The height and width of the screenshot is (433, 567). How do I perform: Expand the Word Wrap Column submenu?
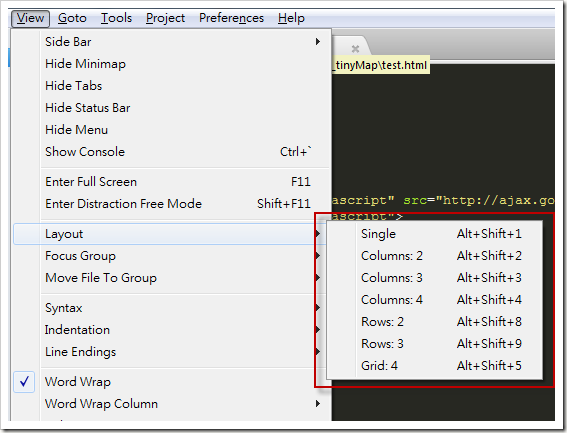(172, 404)
